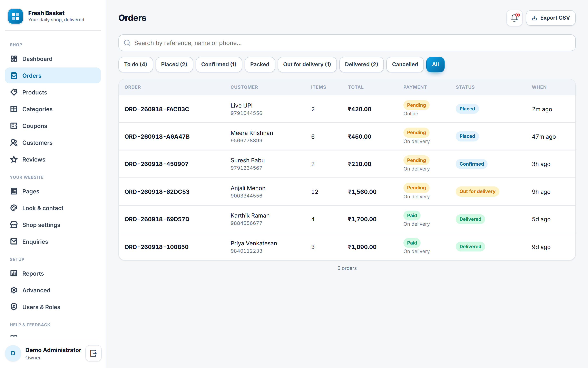
Task: Show Packed orders
Action: coord(260,64)
